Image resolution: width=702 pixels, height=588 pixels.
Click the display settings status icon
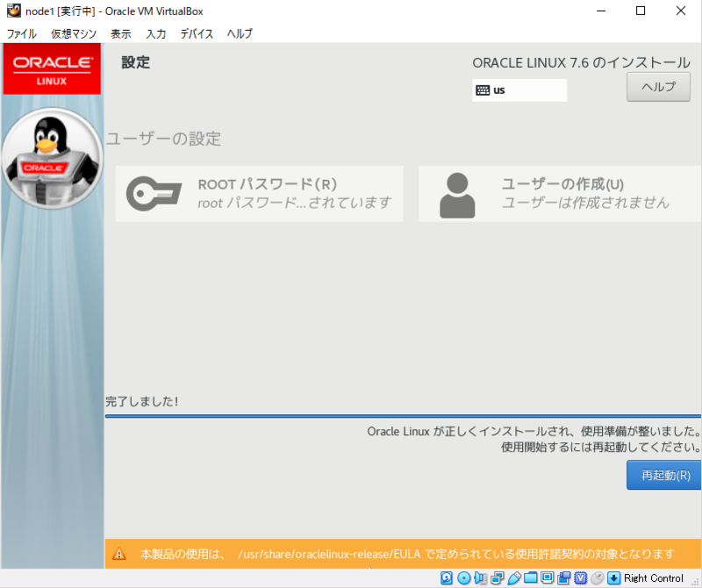coord(547,578)
